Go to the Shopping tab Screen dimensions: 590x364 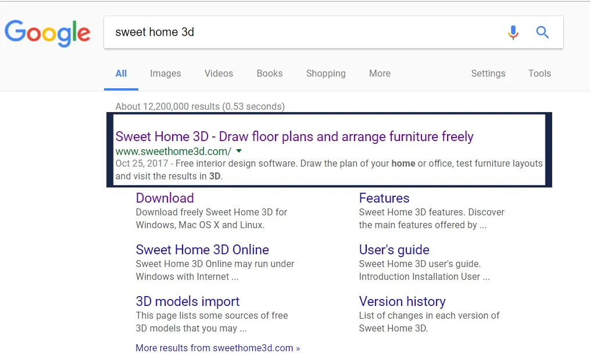[x=326, y=74]
